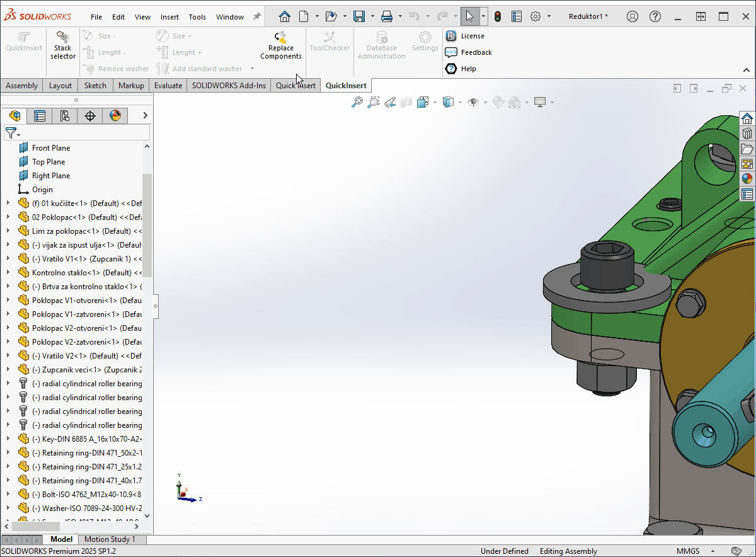The image size is (756, 557).
Task: Open Design Library icon in task pane
Action: pyautogui.click(x=747, y=134)
